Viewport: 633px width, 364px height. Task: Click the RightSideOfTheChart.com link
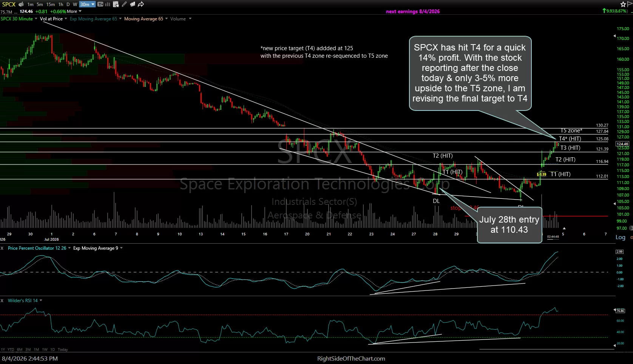(351, 359)
